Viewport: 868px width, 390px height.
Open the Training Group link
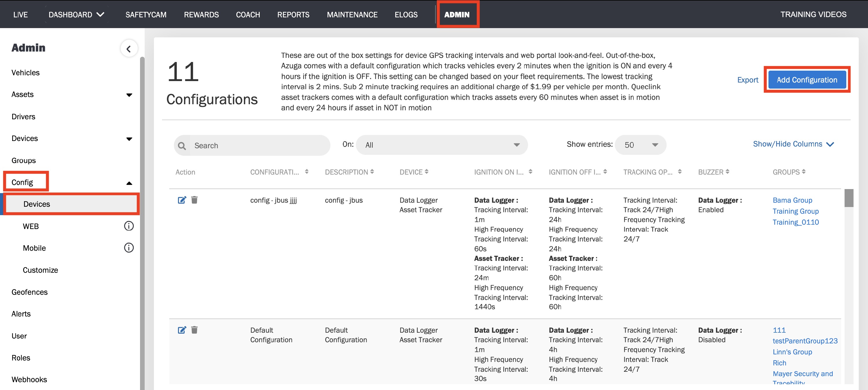coord(796,211)
